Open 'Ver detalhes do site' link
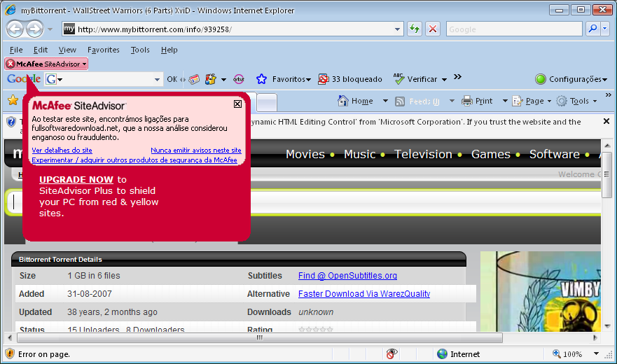This screenshot has height=364, width=617. pyautogui.click(x=62, y=150)
